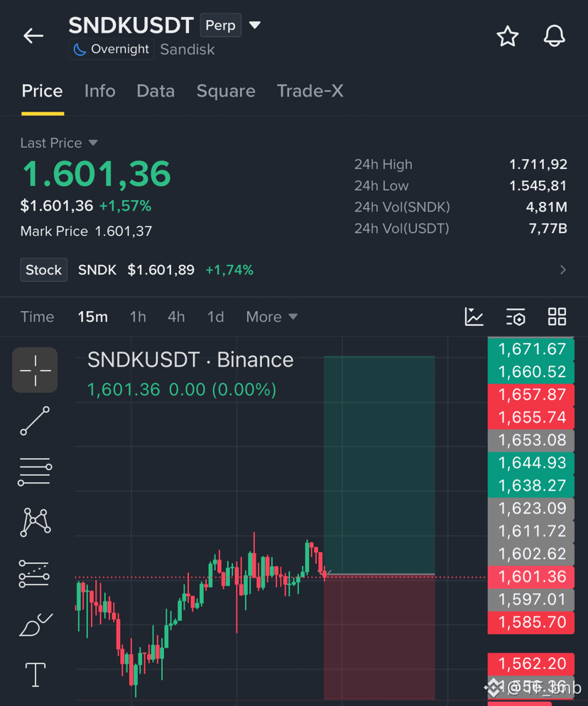Select the XABCD pattern tool
The height and width of the screenshot is (706, 588).
[35, 522]
